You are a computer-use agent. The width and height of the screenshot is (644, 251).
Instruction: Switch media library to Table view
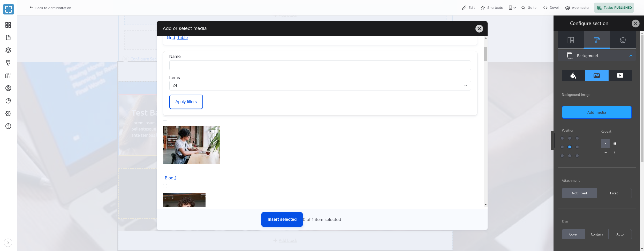coord(183,38)
